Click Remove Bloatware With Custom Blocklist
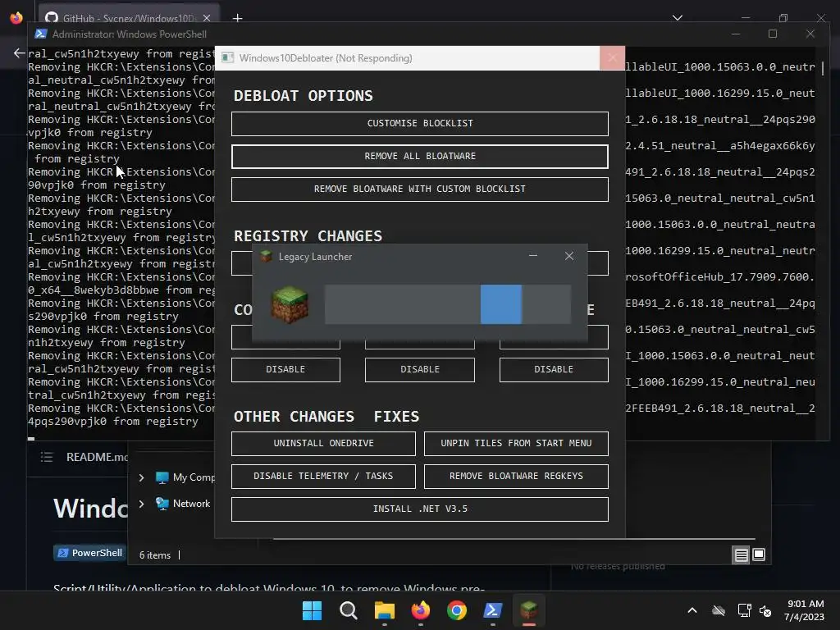The width and height of the screenshot is (840, 630). coord(419,189)
